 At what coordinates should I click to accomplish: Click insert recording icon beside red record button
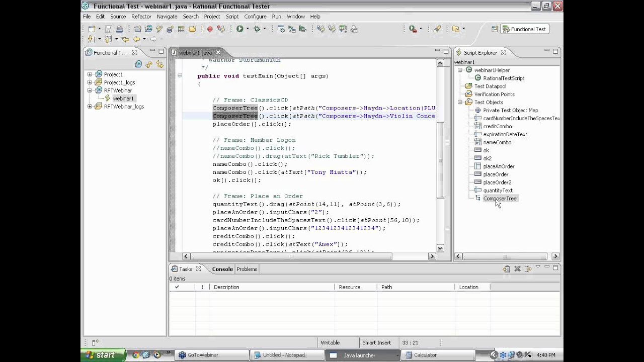221,29
